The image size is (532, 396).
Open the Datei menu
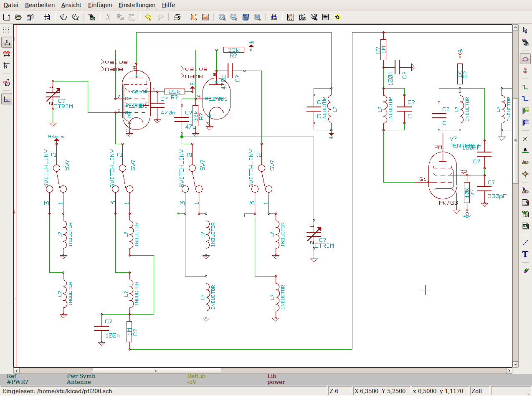tap(11, 5)
